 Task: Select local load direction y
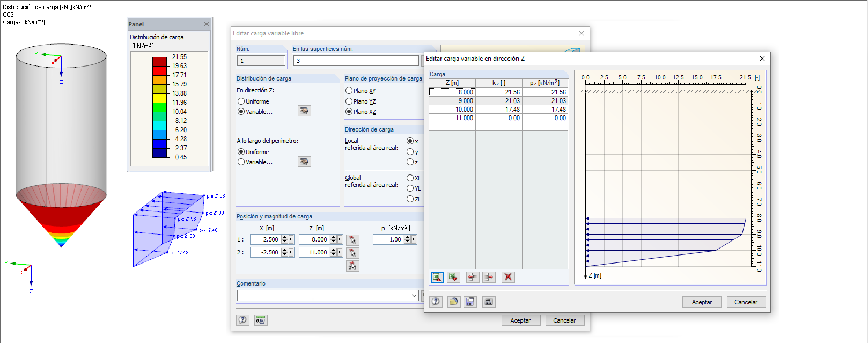(410, 152)
